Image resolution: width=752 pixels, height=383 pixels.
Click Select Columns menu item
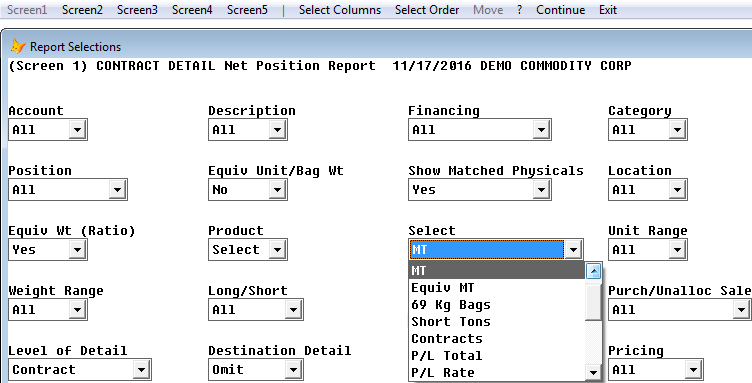pyautogui.click(x=340, y=10)
